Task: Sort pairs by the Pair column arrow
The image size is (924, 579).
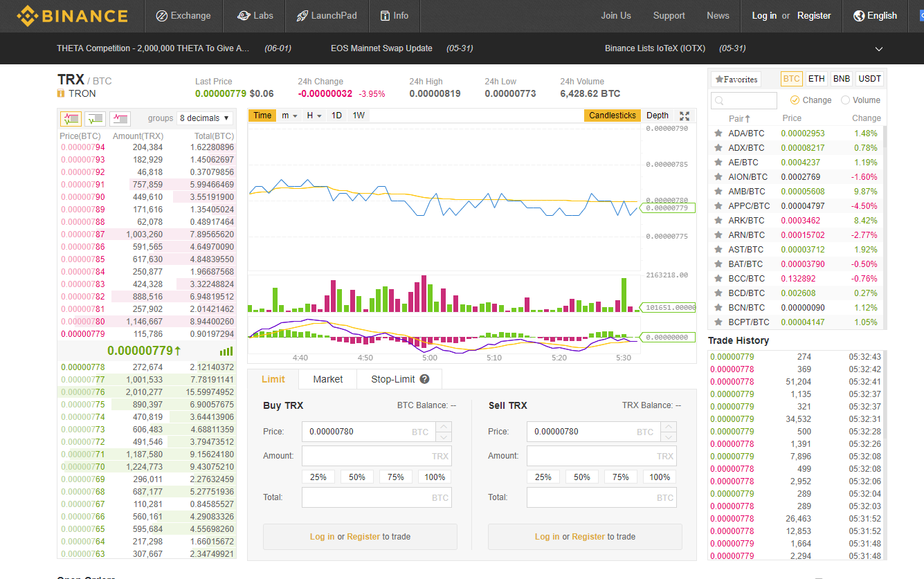Action: [748, 118]
